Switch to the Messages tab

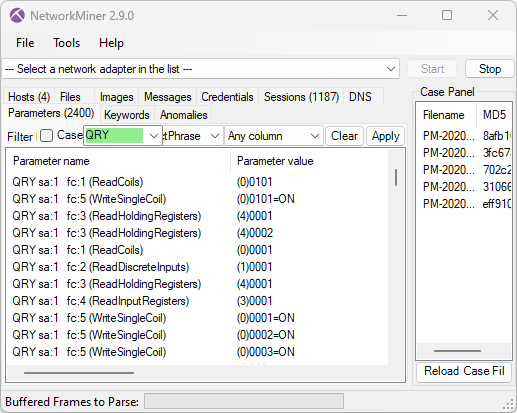tap(168, 97)
